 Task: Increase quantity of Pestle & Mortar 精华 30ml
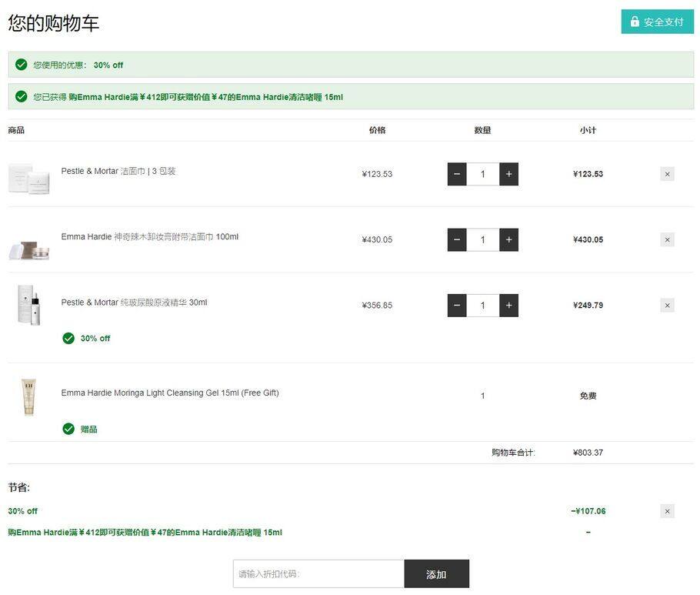coord(508,305)
